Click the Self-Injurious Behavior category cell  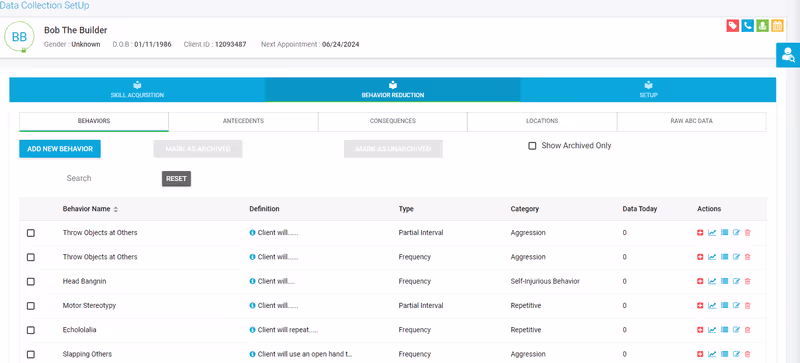point(545,281)
